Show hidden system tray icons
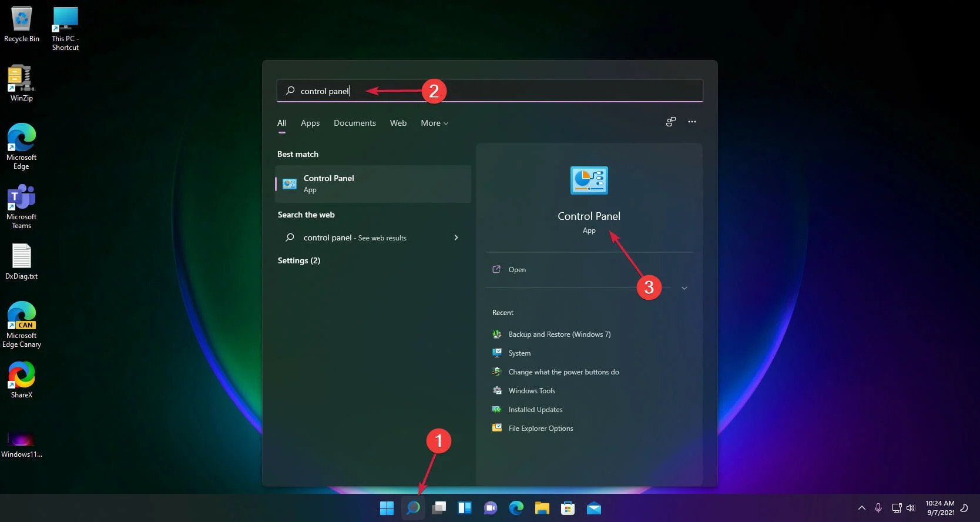The width and height of the screenshot is (980, 522). tap(861, 508)
